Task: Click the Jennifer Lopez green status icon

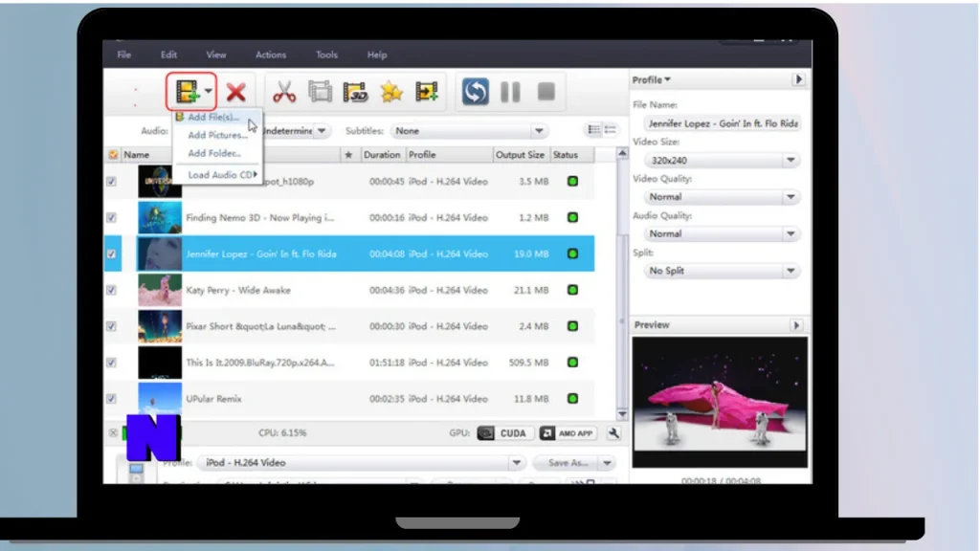Action: click(x=572, y=253)
